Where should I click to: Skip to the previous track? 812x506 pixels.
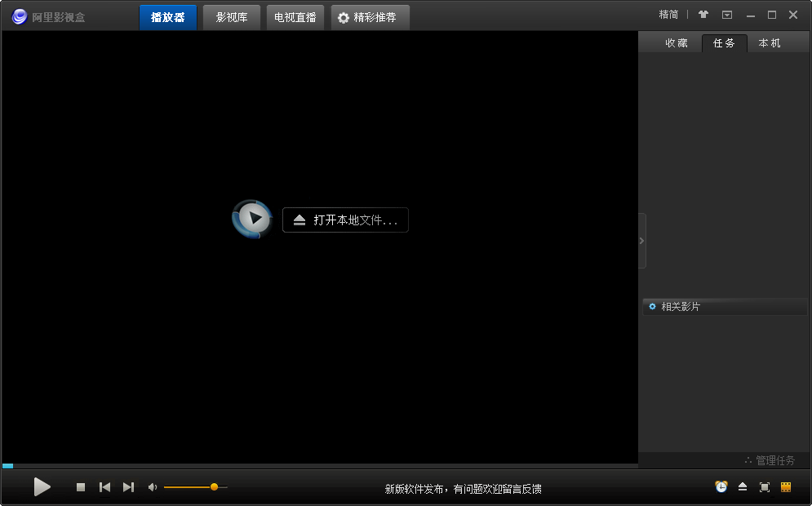tap(104, 487)
